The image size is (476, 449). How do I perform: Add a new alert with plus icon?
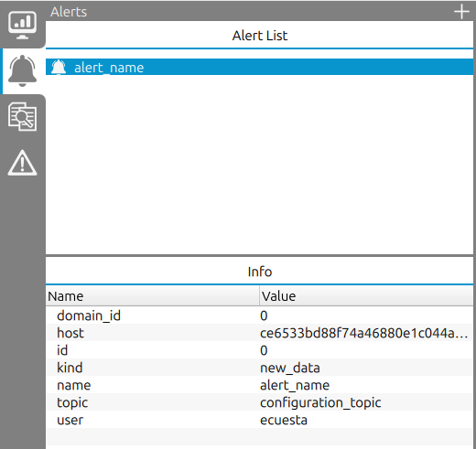tap(461, 12)
